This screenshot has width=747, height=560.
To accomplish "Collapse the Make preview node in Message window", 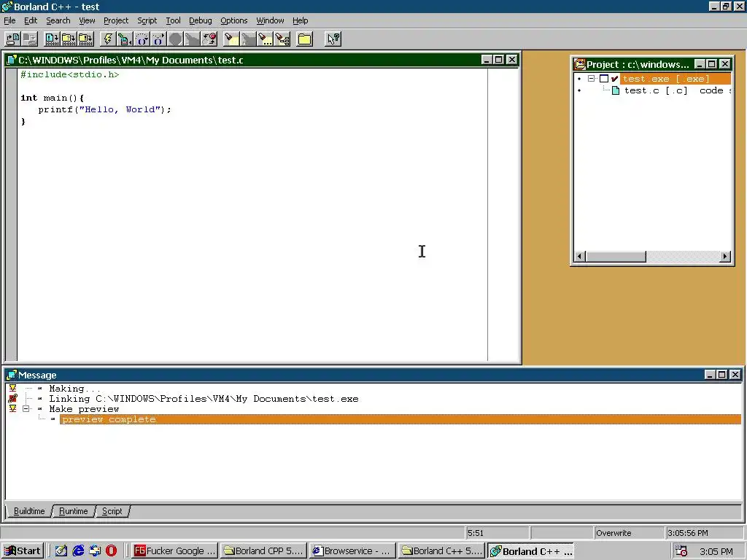I will point(26,409).
